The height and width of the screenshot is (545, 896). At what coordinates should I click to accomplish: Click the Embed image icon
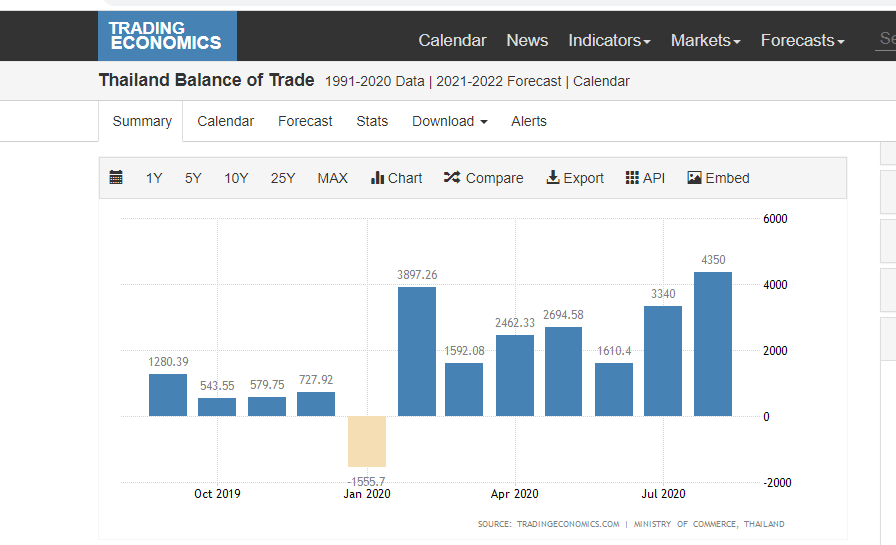(x=694, y=178)
